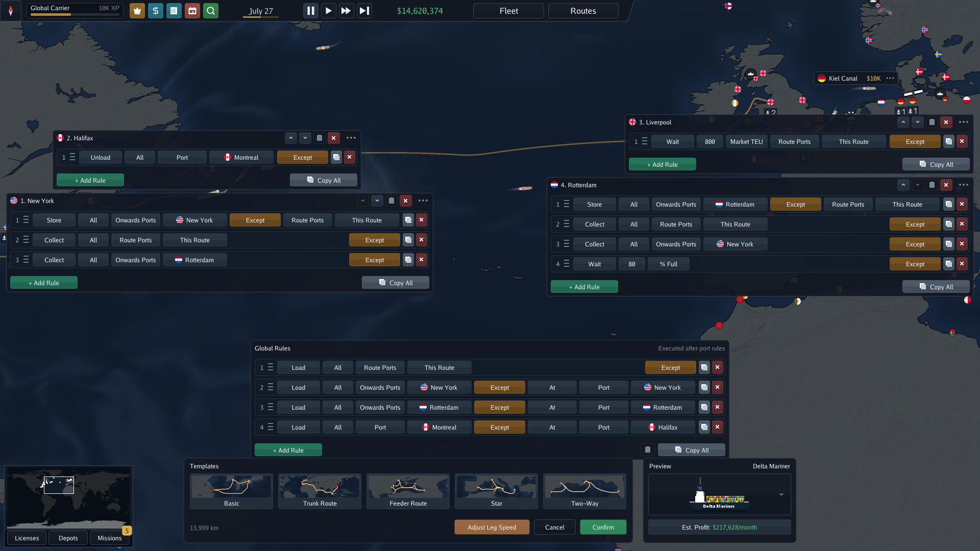Set game speed to fast forward
The image size is (980, 551).
346,11
